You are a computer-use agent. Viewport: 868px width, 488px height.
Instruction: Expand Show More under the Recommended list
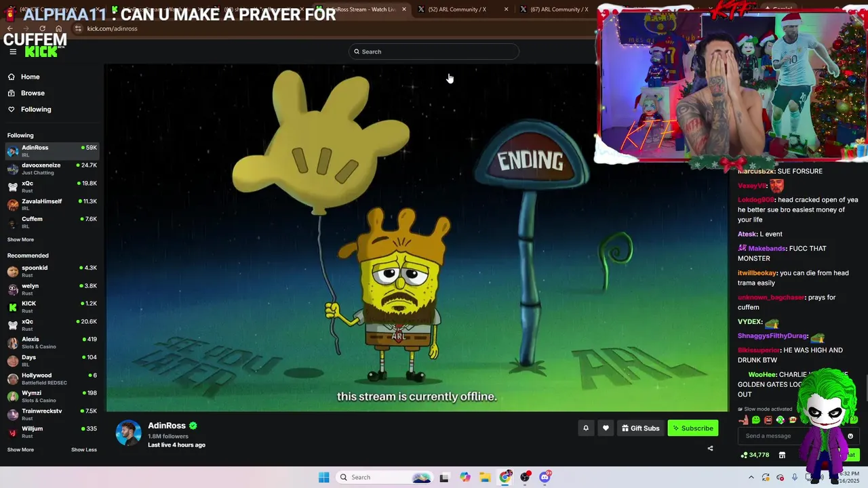click(x=20, y=449)
